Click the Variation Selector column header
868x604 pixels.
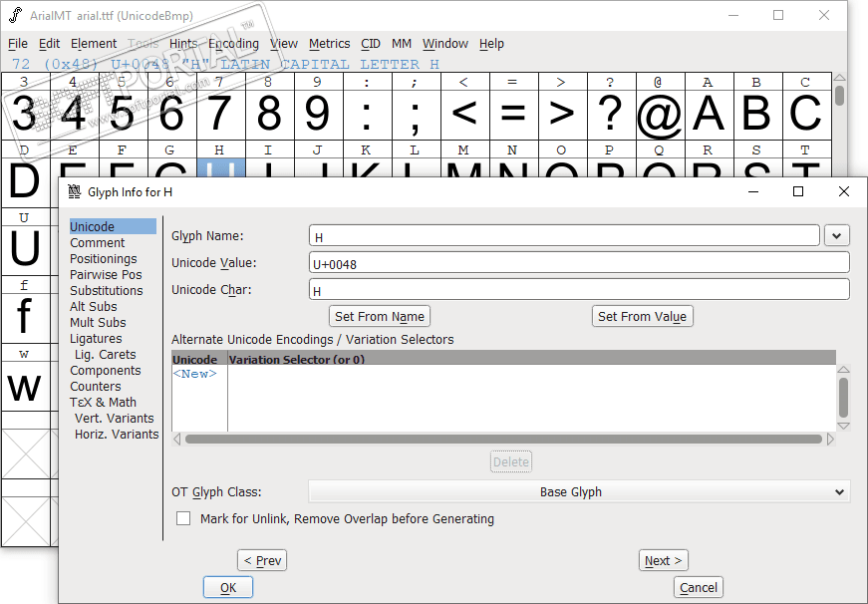tap(531, 359)
